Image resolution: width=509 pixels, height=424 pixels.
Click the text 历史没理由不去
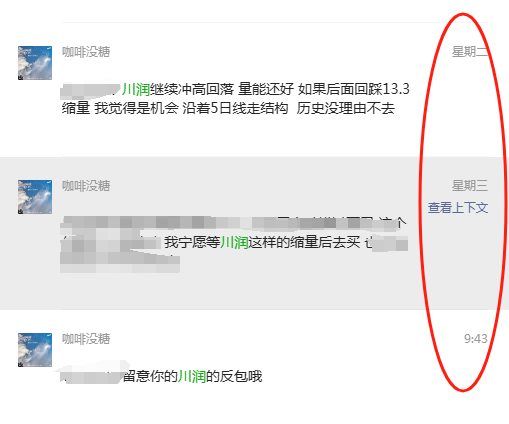346,108
